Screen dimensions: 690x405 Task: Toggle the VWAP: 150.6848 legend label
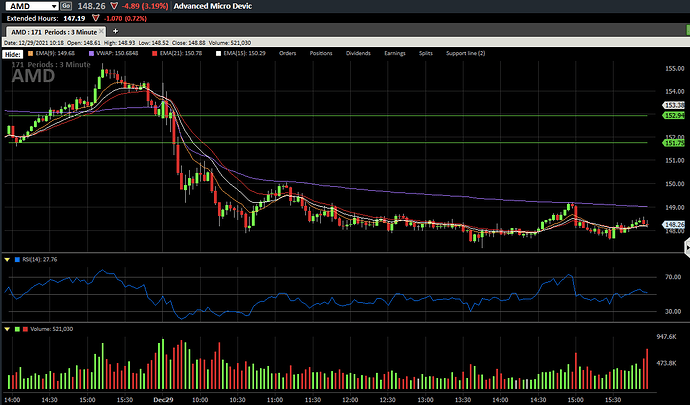coord(117,53)
